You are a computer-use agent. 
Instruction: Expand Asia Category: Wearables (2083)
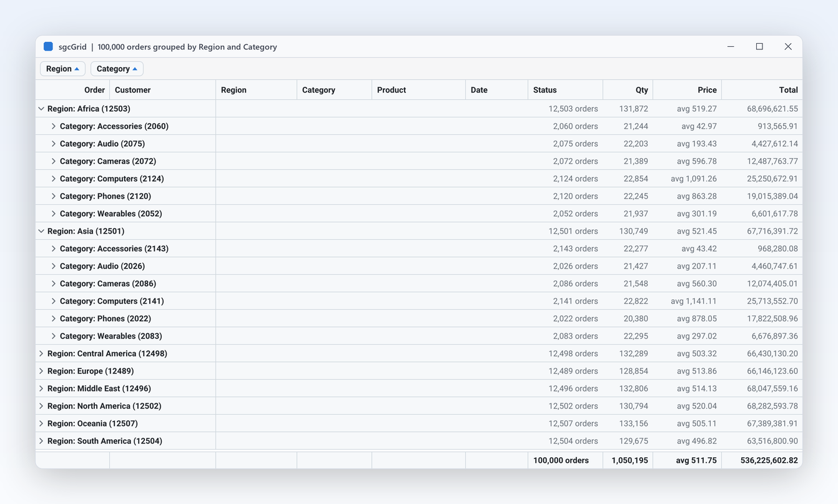[x=54, y=336]
